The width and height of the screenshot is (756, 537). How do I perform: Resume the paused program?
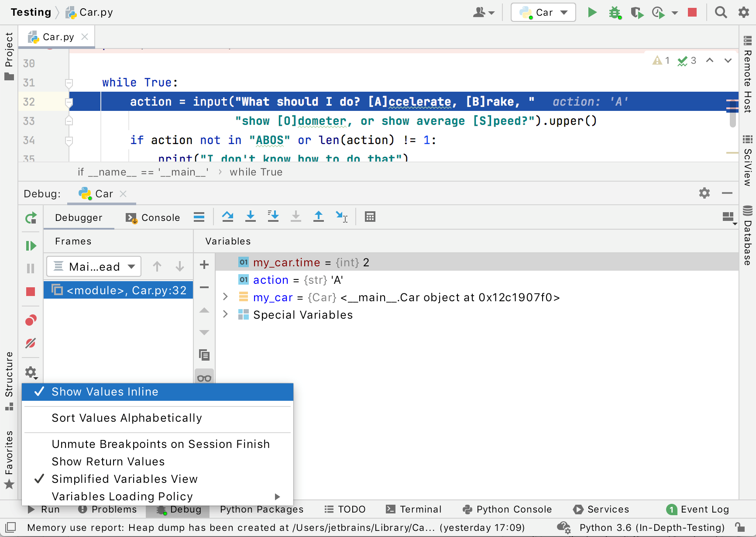click(31, 245)
